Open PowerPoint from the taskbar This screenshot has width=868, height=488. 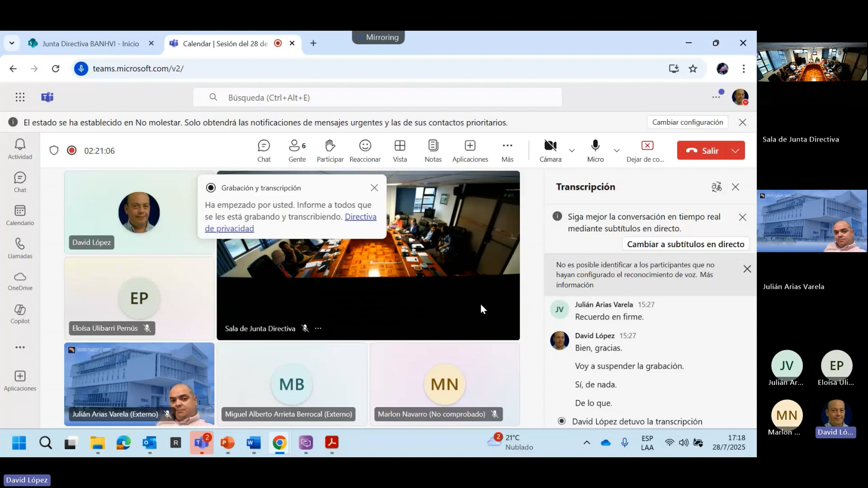[227, 442]
